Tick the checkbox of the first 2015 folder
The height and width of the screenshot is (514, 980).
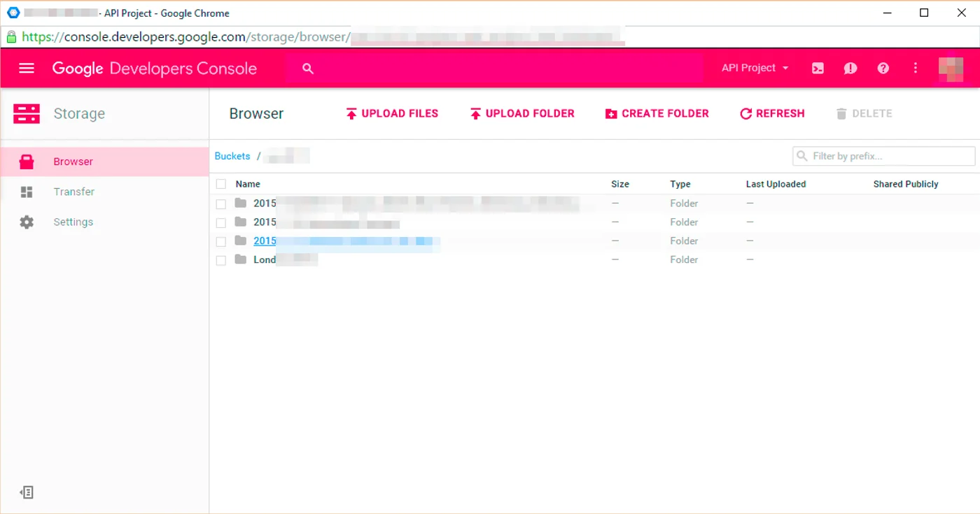tap(221, 204)
